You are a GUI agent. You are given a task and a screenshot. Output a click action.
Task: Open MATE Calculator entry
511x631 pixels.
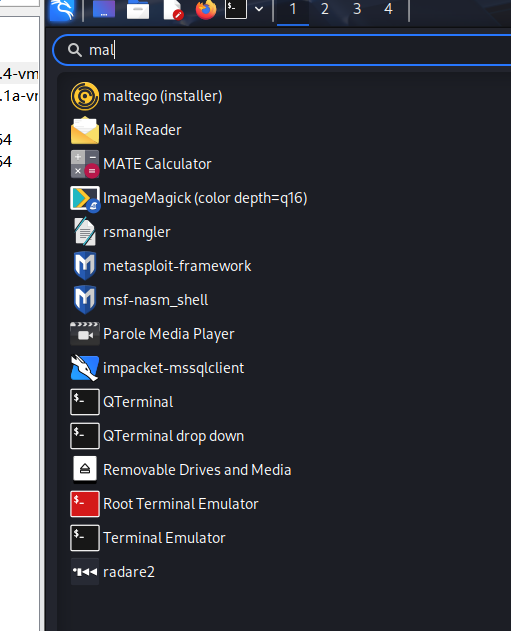157,164
